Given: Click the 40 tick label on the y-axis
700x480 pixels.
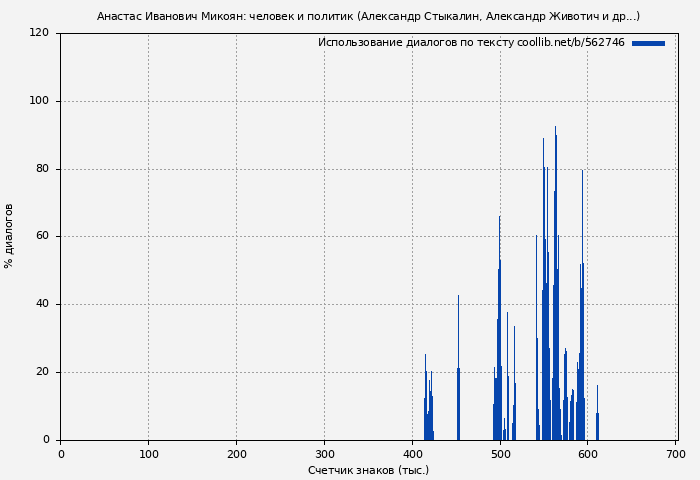Looking at the screenshot, I should 42,304.
